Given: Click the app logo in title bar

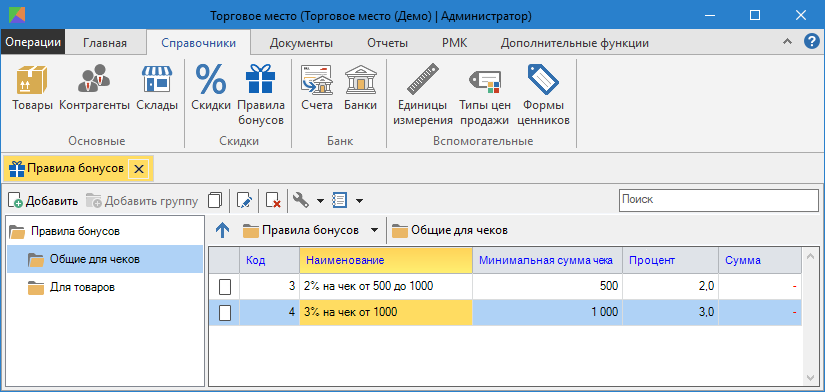Looking at the screenshot, I should 17,15.
